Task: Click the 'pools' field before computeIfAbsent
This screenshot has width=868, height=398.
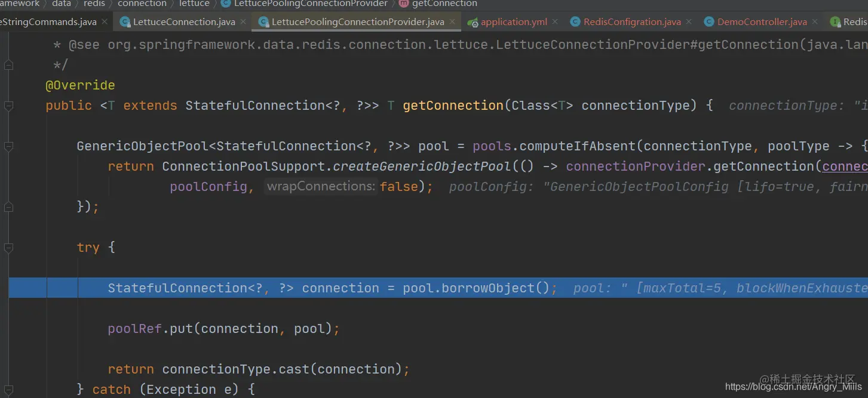Action: [x=492, y=146]
